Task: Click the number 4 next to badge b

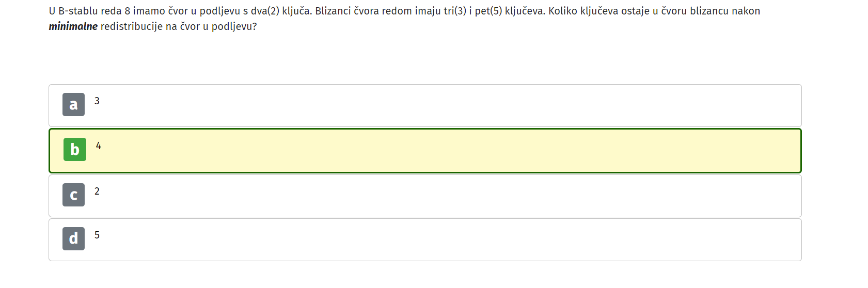Action: [99, 146]
